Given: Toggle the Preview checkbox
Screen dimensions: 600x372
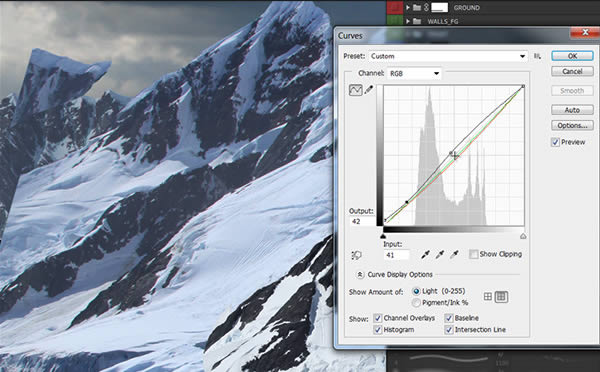Looking at the screenshot, I should pyautogui.click(x=555, y=142).
